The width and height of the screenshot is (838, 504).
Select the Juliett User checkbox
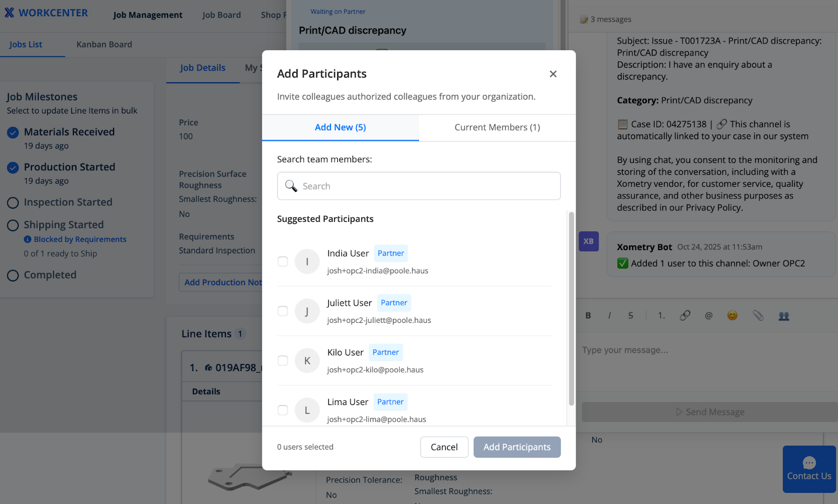(283, 311)
